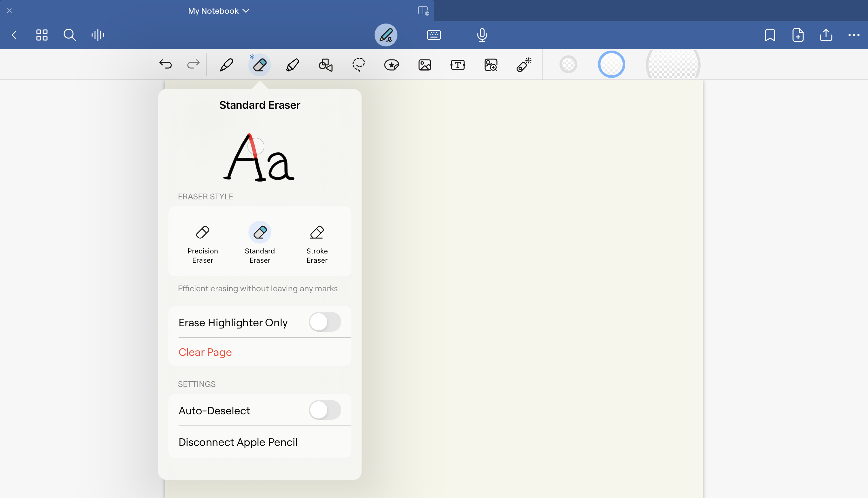Select the largest eraser thickness circle
This screenshot has height=498, width=868.
(672, 64)
